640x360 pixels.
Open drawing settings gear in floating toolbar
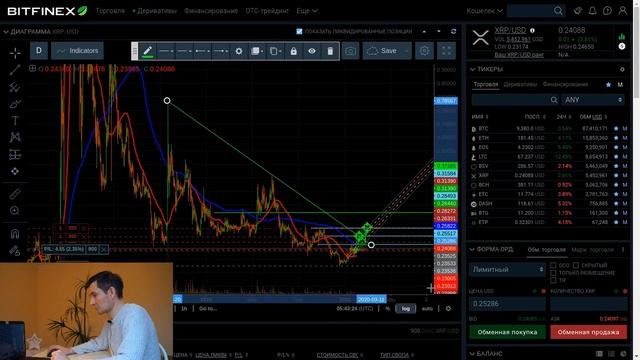[239, 51]
